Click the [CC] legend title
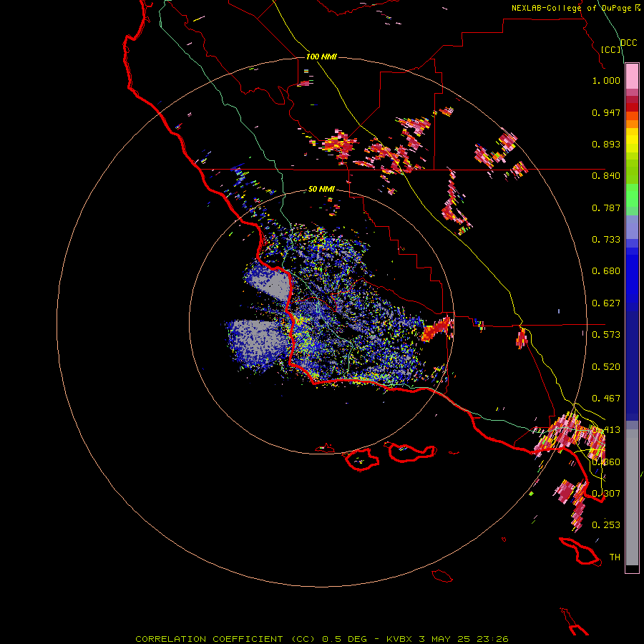 tap(611, 49)
